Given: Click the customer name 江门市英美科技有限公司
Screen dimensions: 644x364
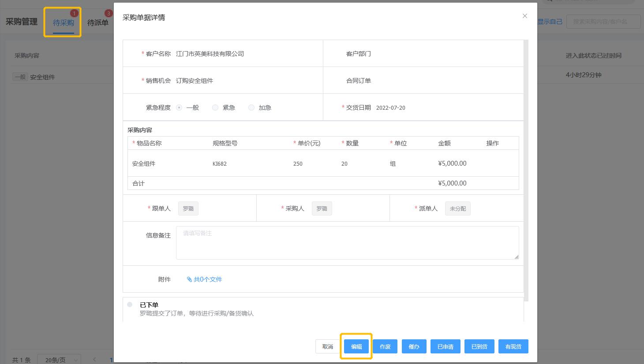Looking at the screenshot, I should [x=210, y=54].
